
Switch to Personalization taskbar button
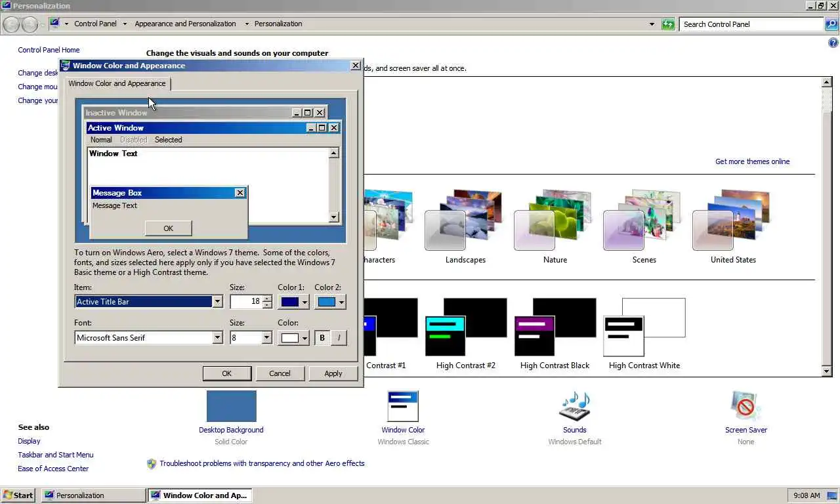pyautogui.click(x=93, y=495)
